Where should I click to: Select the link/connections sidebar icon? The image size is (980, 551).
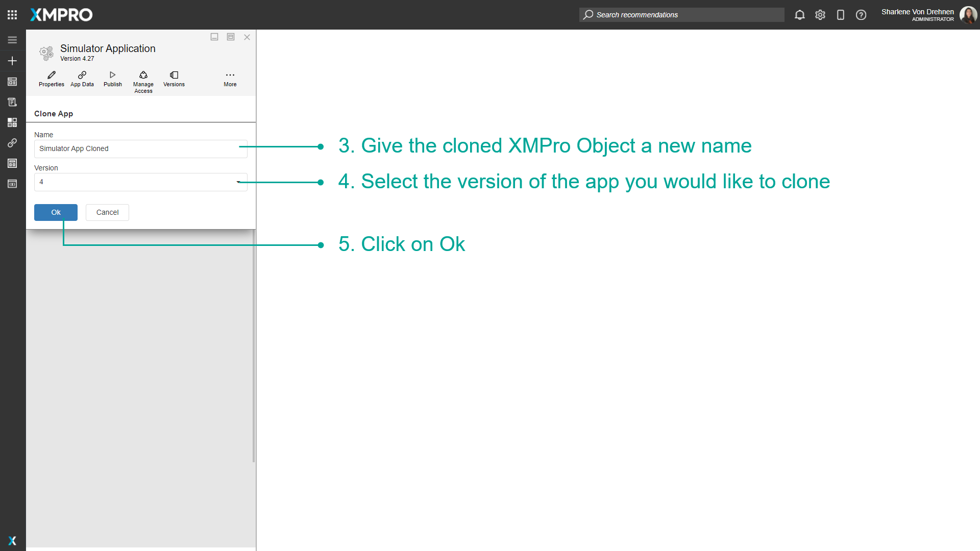(12, 143)
